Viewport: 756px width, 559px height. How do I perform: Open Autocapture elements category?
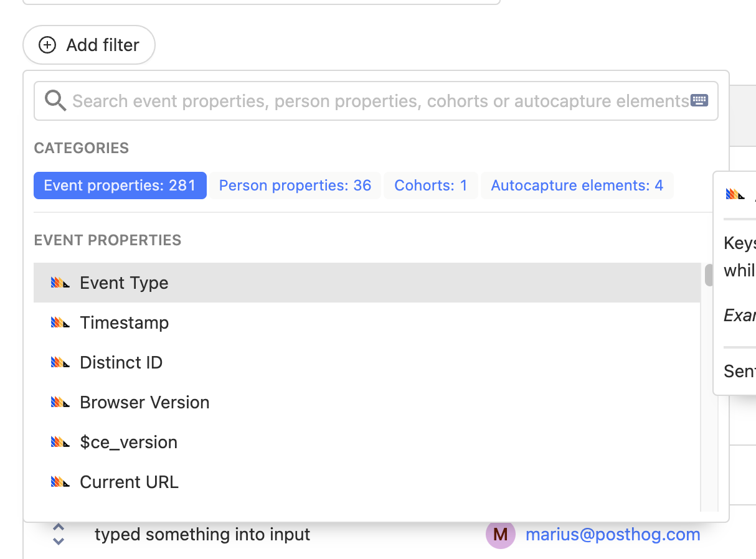pos(577,186)
